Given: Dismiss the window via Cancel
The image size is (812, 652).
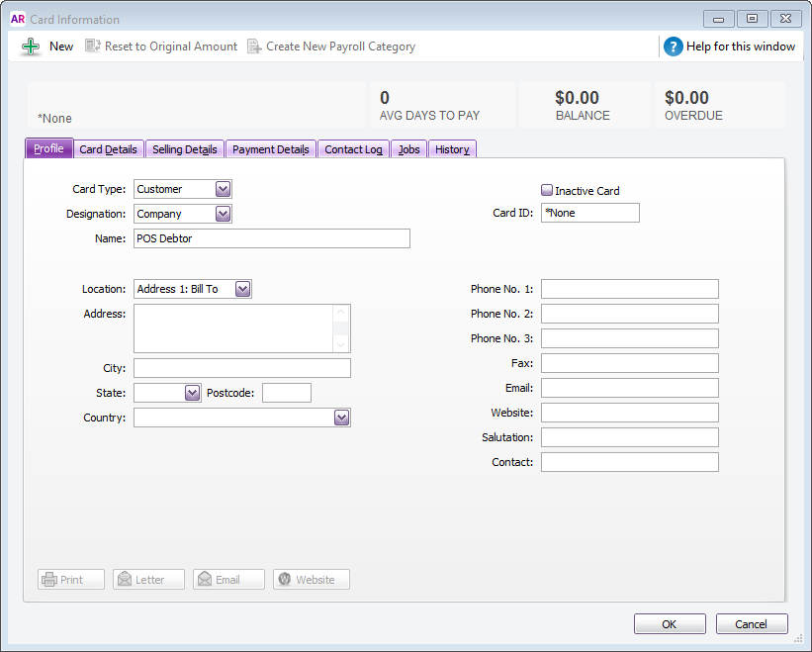Looking at the screenshot, I should pos(752,623).
